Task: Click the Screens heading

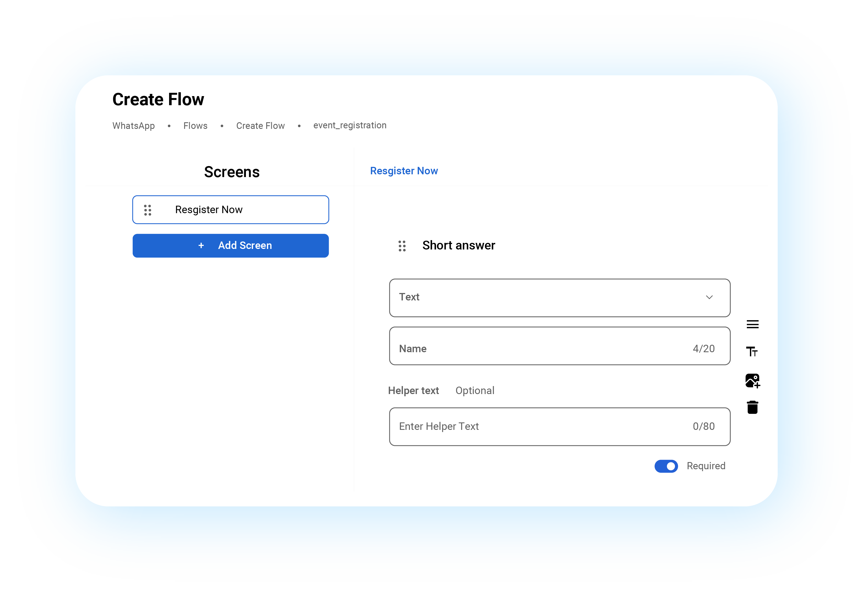Action: [x=232, y=172]
